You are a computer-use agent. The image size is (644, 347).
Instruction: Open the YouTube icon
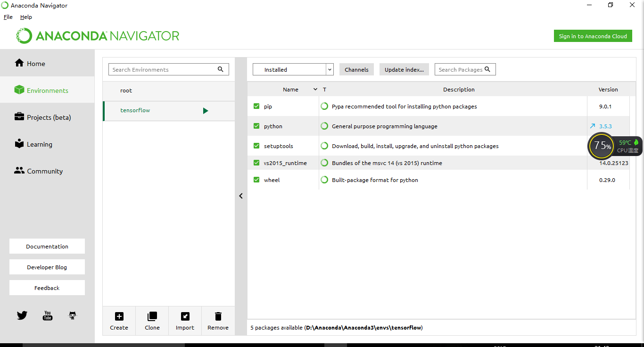point(48,315)
